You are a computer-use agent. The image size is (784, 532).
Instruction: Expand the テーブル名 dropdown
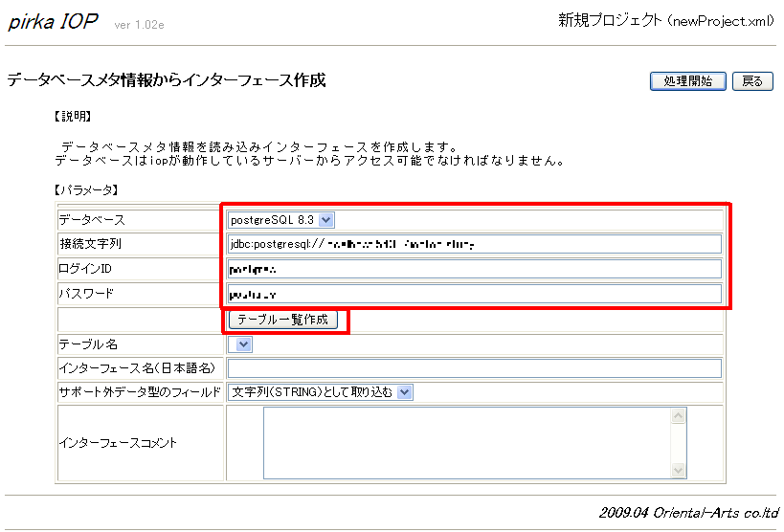[240, 344]
